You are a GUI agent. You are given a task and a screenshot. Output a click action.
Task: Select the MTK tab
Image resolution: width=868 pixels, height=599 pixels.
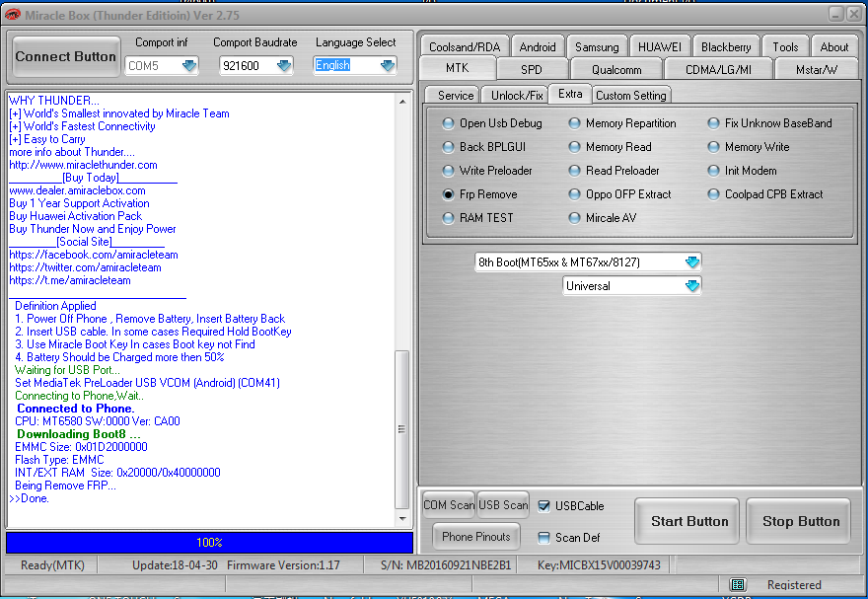[458, 68]
